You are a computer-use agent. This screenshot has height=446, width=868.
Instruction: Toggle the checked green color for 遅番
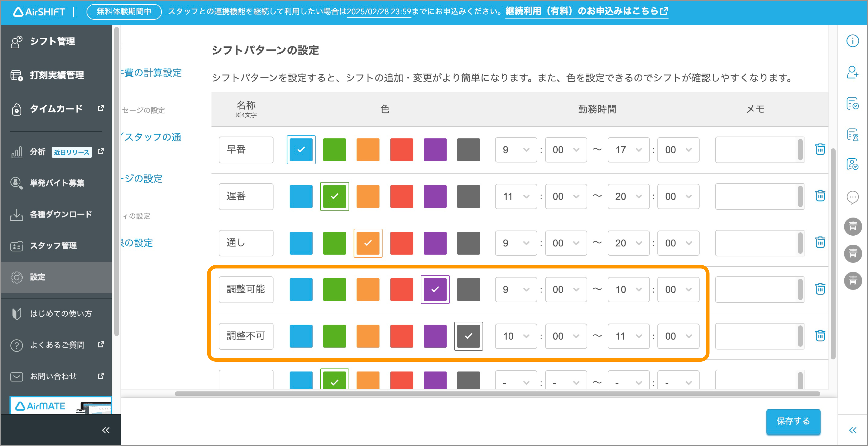tap(334, 196)
